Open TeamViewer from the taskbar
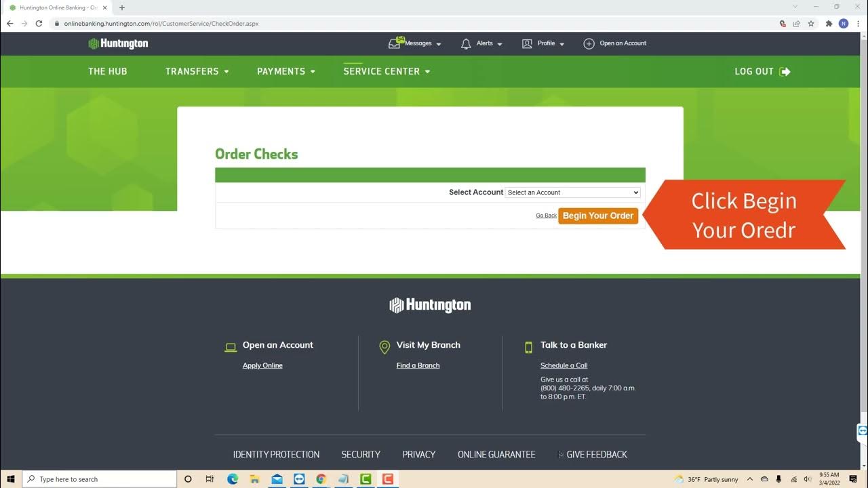This screenshot has height=488, width=868. (x=299, y=479)
